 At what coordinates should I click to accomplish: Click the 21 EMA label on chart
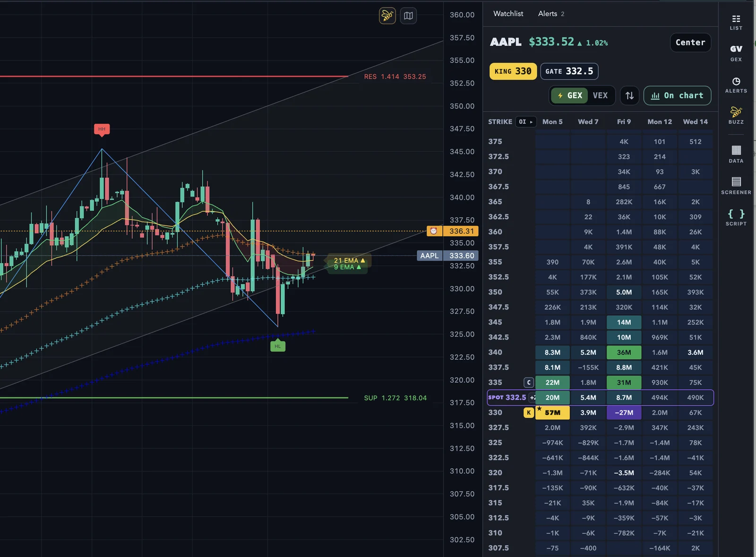coord(349,260)
